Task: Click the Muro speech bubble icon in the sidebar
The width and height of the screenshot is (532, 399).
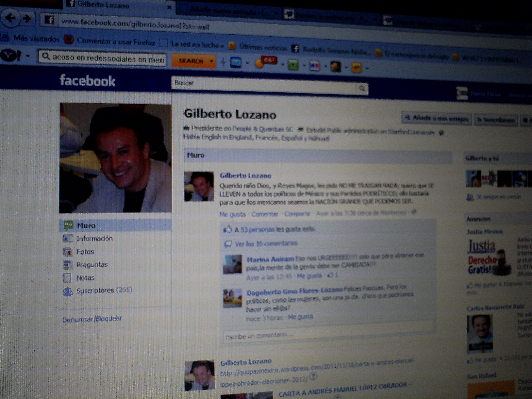Action: pyautogui.click(x=68, y=225)
